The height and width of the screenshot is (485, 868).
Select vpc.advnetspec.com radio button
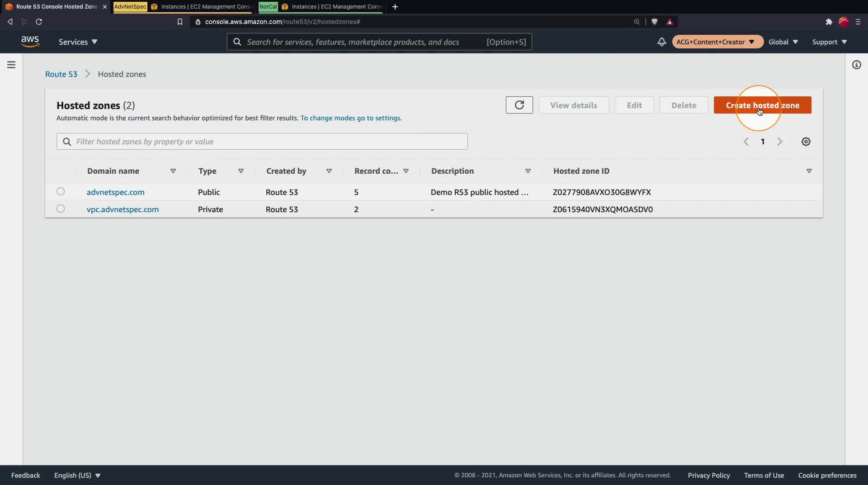tap(61, 209)
